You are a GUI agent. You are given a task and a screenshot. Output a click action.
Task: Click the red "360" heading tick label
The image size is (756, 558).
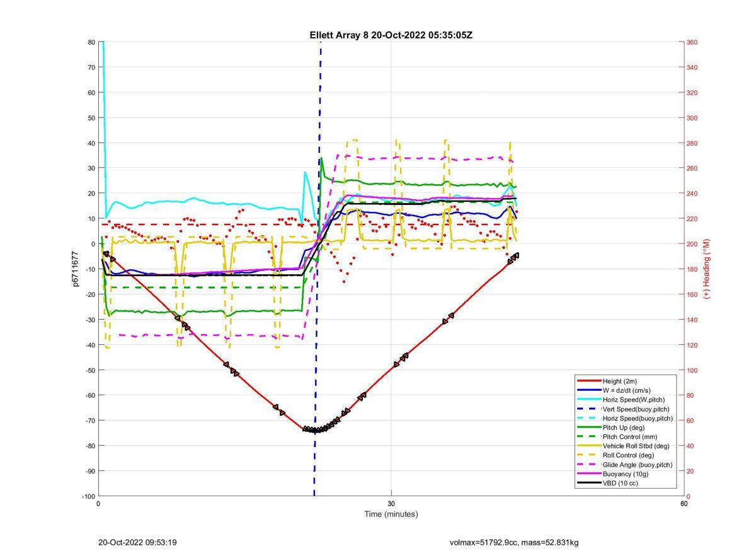[692, 42]
